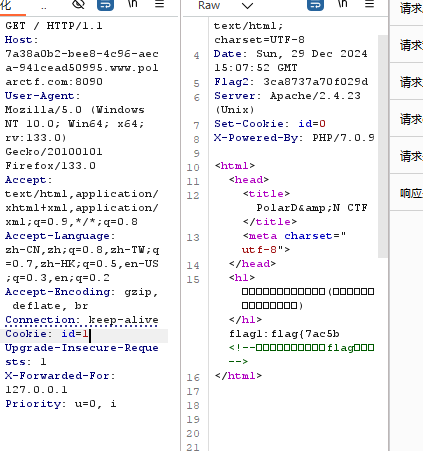Click the GET / HTTP/1.1 request line
The image size is (423, 451).
click(54, 26)
